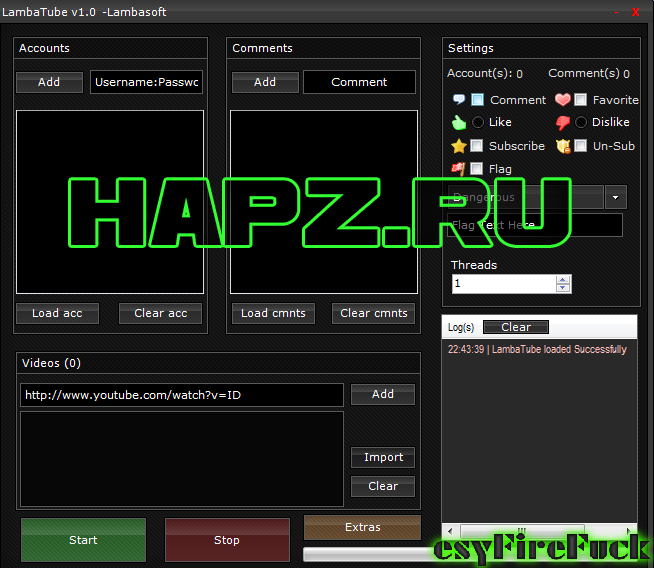Click the gold star Subscribe icon
The width and height of the screenshot is (654, 568).
click(459, 146)
